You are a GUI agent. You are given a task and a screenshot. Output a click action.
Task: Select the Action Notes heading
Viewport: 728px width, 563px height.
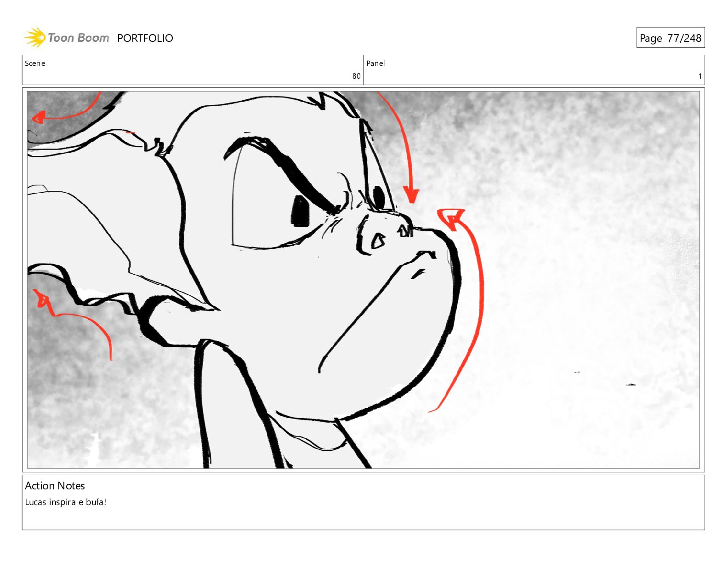tap(55, 486)
